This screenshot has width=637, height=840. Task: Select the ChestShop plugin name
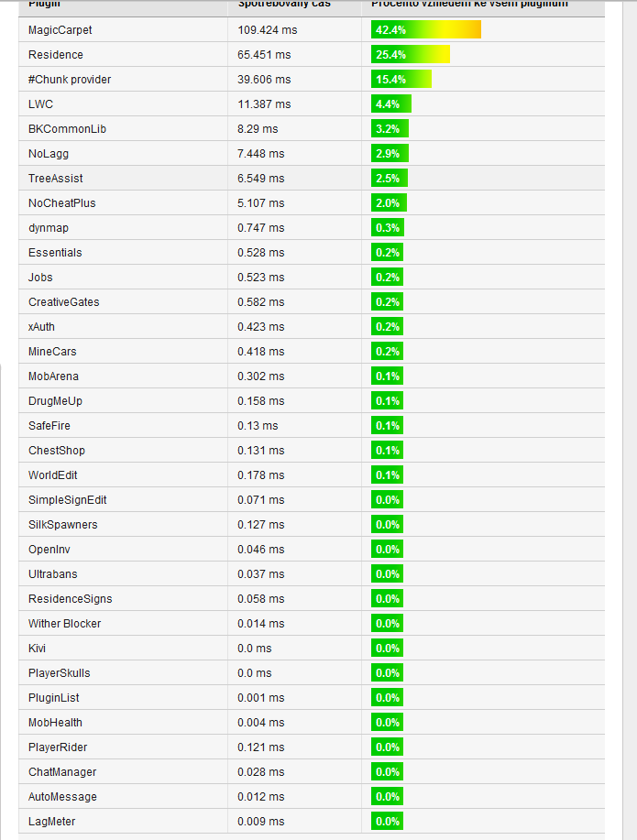(57, 451)
